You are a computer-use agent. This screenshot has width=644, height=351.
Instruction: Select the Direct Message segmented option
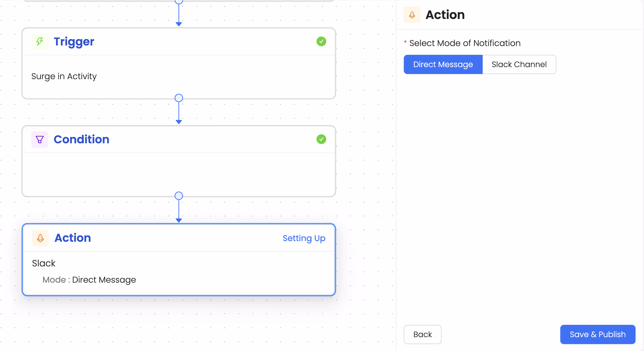pyautogui.click(x=443, y=64)
